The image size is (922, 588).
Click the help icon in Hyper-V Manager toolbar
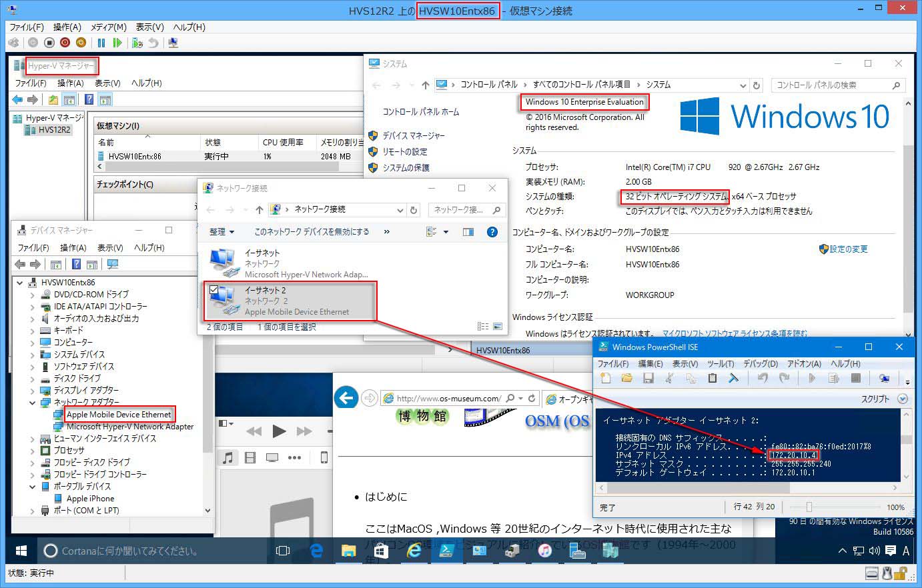[x=89, y=100]
